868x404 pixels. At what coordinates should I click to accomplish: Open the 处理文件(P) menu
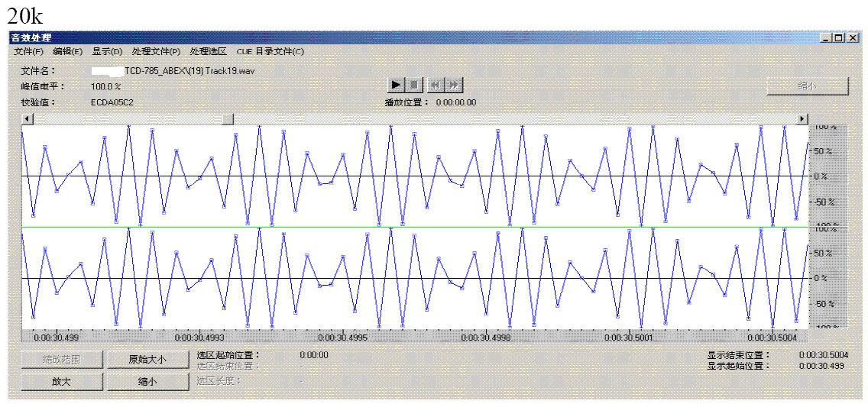point(156,52)
